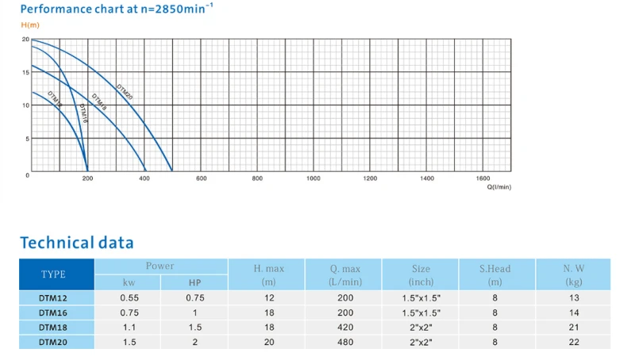Click the DTM20 row label in table
The width and height of the screenshot is (635, 364).
pos(53,342)
